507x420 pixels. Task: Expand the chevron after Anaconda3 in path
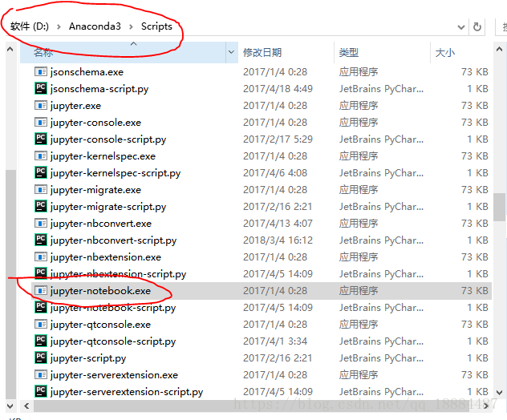click(131, 26)
